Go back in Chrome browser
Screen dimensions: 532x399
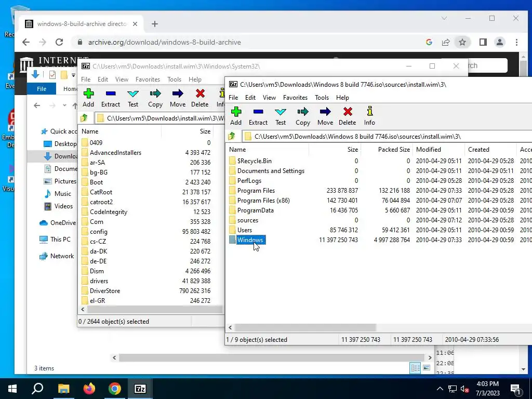pos(26,42)
